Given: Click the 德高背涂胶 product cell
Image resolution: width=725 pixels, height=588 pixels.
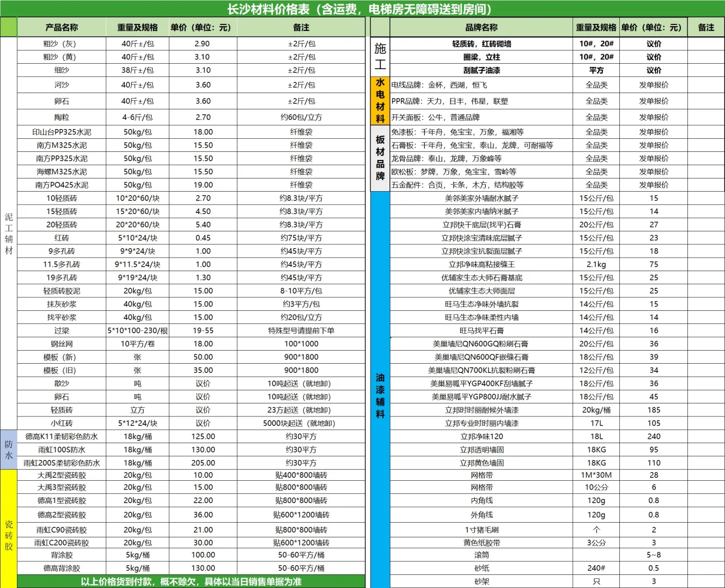Looking at the screenshot, I should point(62,568).
